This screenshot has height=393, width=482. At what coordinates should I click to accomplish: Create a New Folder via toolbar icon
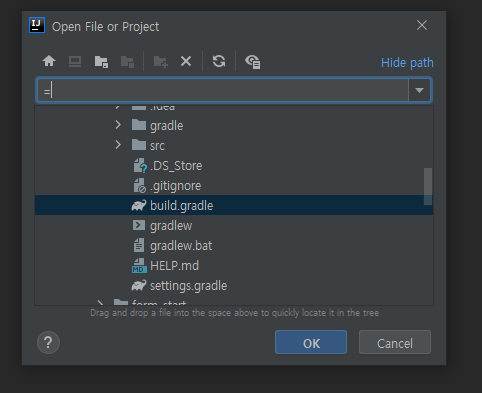tap(161, 62)
